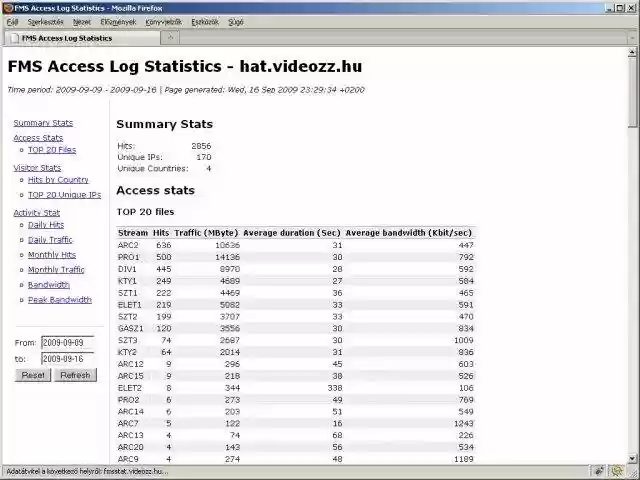Select the ARC9 stream row
This screenshot has height=480, width=640.
[296, 459]
